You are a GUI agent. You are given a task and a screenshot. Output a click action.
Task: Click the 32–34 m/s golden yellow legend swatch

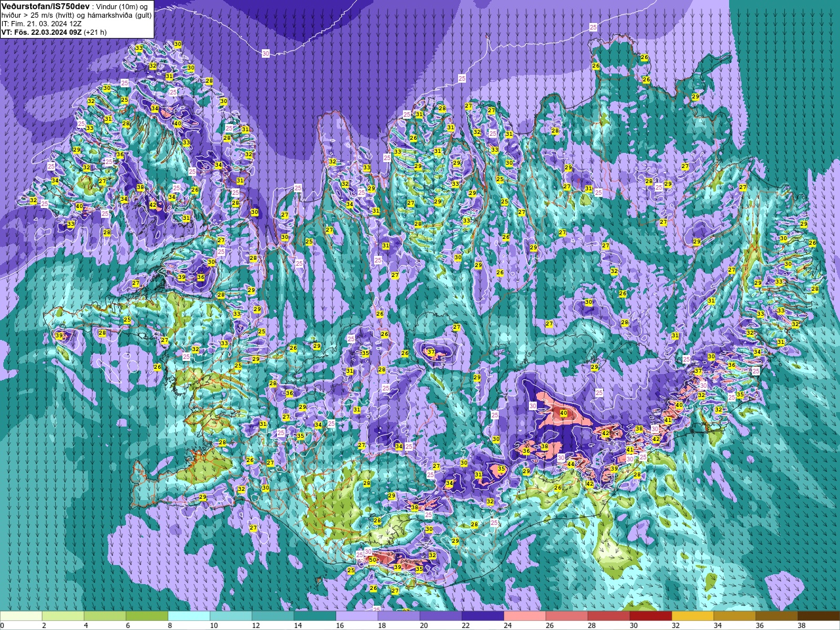coord(693,616)
